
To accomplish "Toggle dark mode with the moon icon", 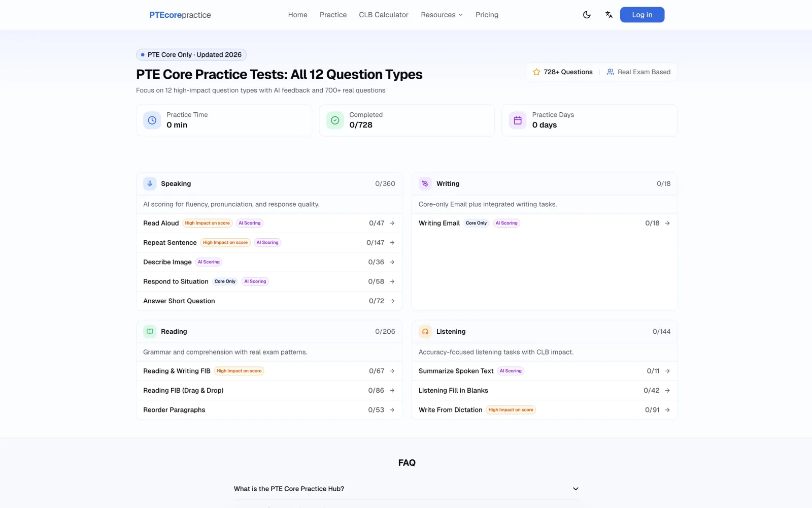I will point(587,15).
